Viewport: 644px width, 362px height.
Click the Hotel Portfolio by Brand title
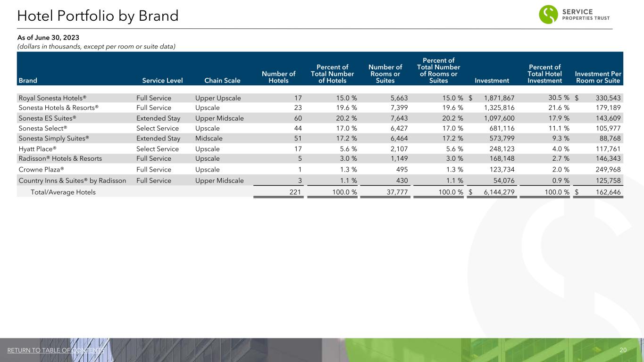pyautogui.click(x=98, y=16)
